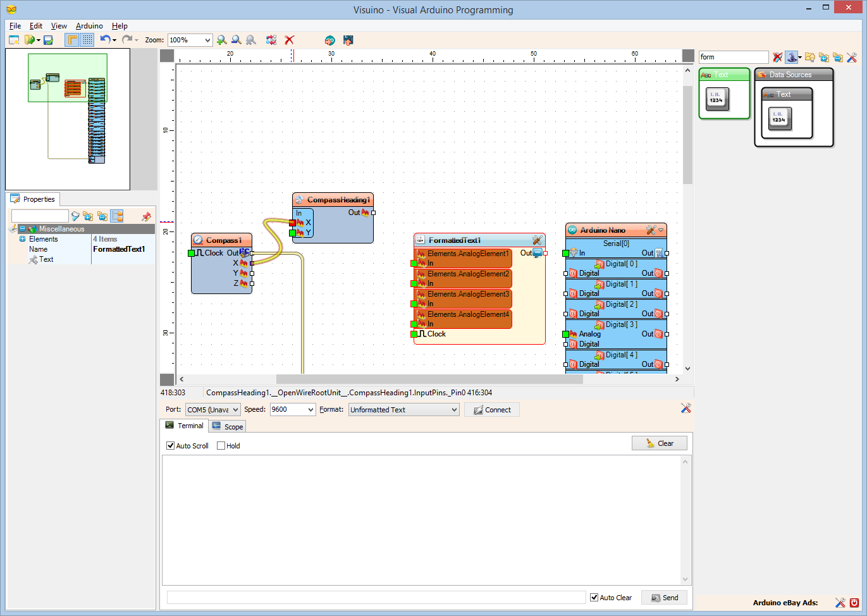This screenshot has height=616, width=867.
Task: Click the Undo toolbar icon
Action: [x=105, y=39]
